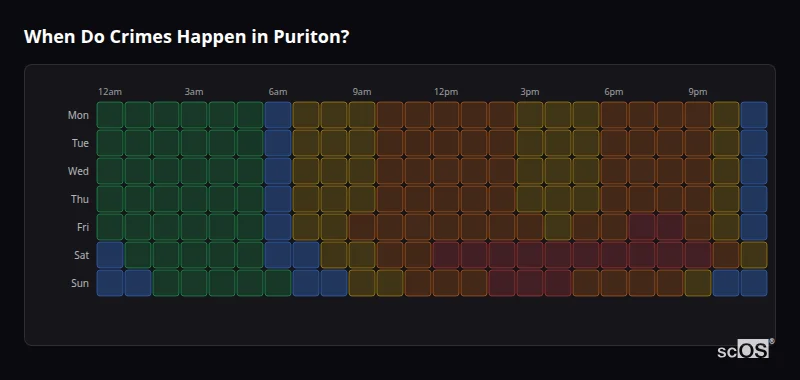This screenshot has width=800, height=380.
Task: Click the Friday 9am orange cell
Action: [362, 227]
